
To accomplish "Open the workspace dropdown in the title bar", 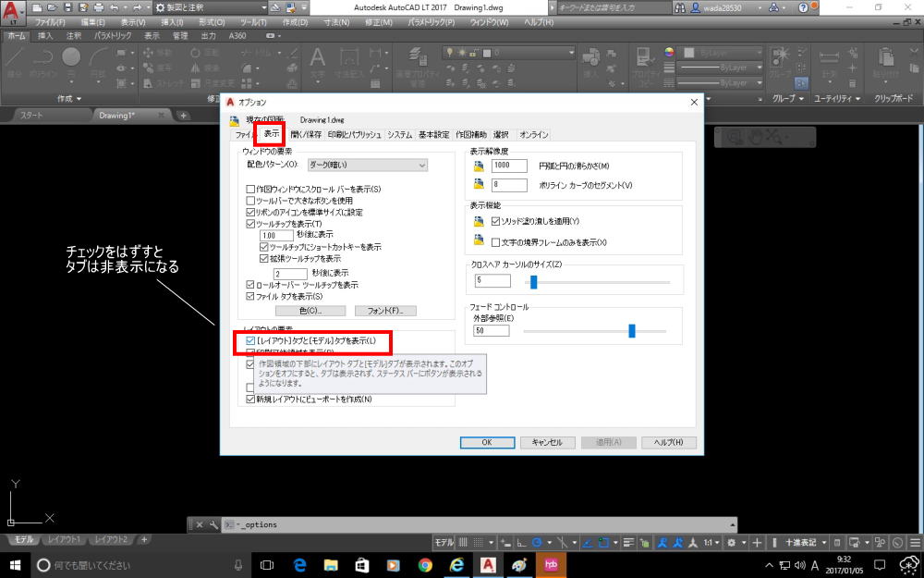I will pos(211,7).
